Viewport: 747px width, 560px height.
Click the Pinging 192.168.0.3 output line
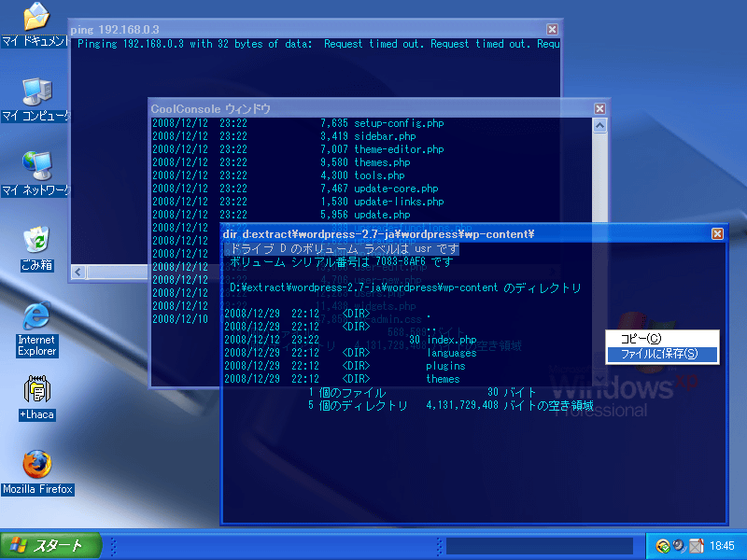[318, 44]
